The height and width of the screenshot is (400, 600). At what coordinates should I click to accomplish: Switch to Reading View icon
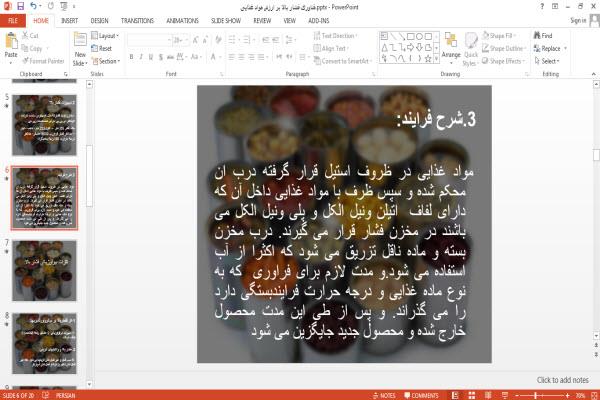point(488,395)
